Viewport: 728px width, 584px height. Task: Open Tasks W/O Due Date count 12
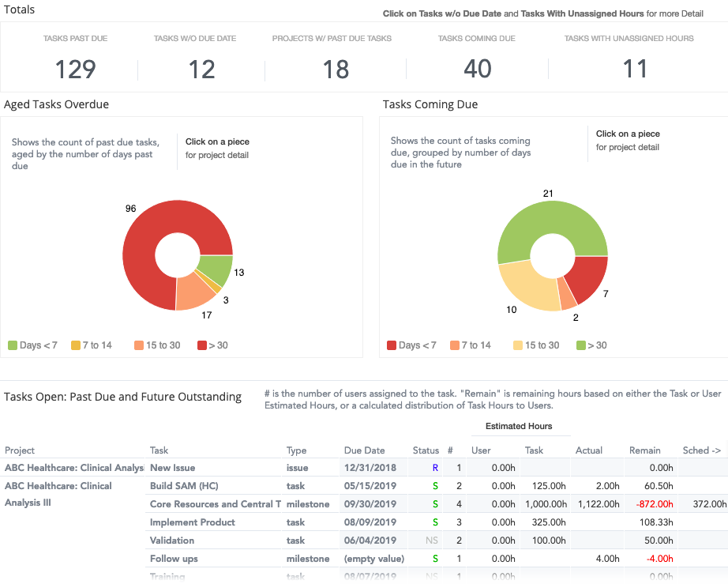(201, 70)
